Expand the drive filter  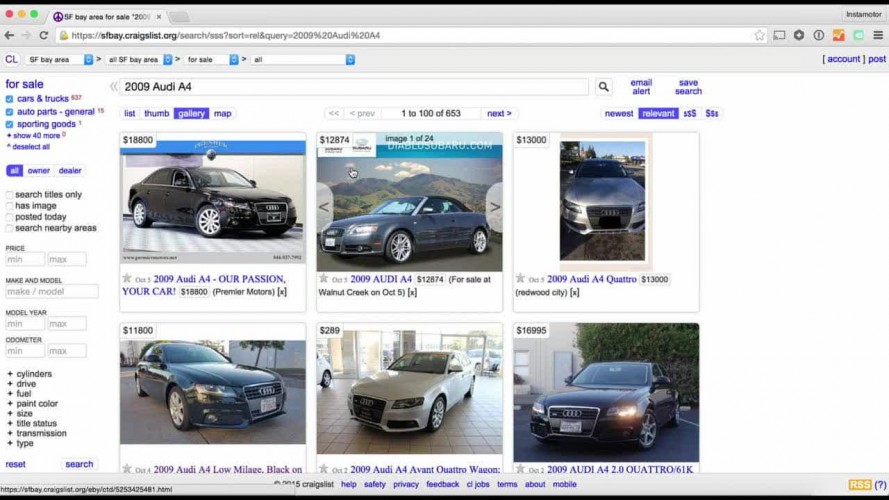[21, 384]
